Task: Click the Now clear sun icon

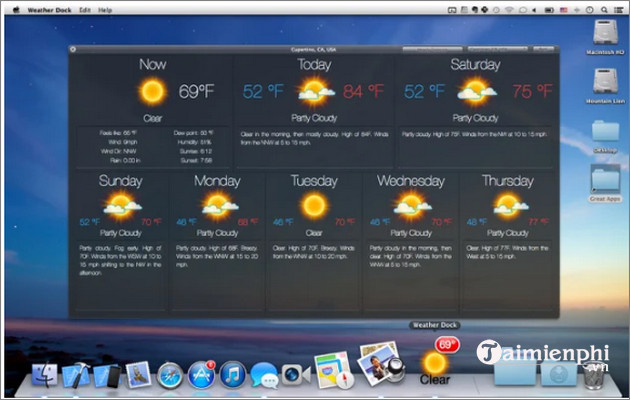Action: click(152, 91)
